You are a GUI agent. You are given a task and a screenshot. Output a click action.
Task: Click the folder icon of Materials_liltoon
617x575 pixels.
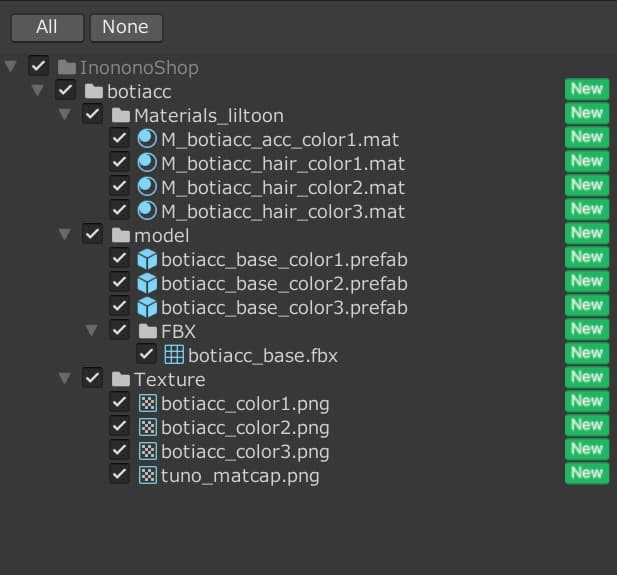tap(121, 115)
